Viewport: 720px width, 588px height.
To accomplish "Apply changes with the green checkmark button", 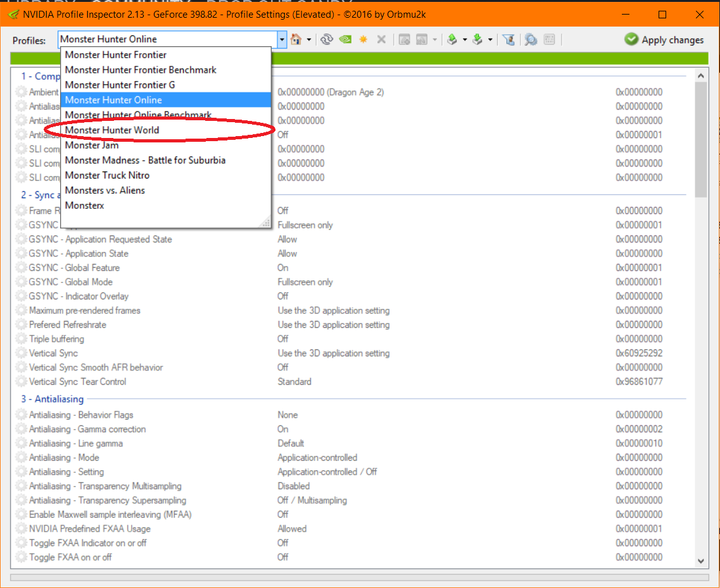I will [x=664, y=40].
